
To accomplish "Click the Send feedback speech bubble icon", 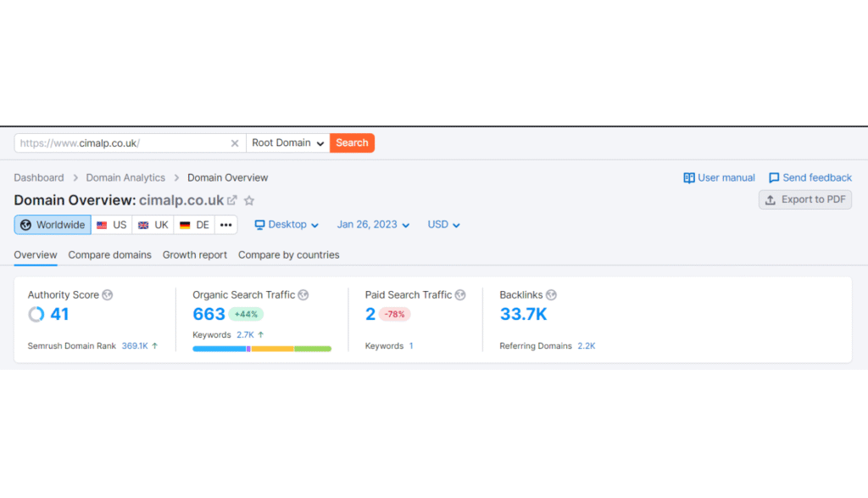I will (x=774, y=177).
